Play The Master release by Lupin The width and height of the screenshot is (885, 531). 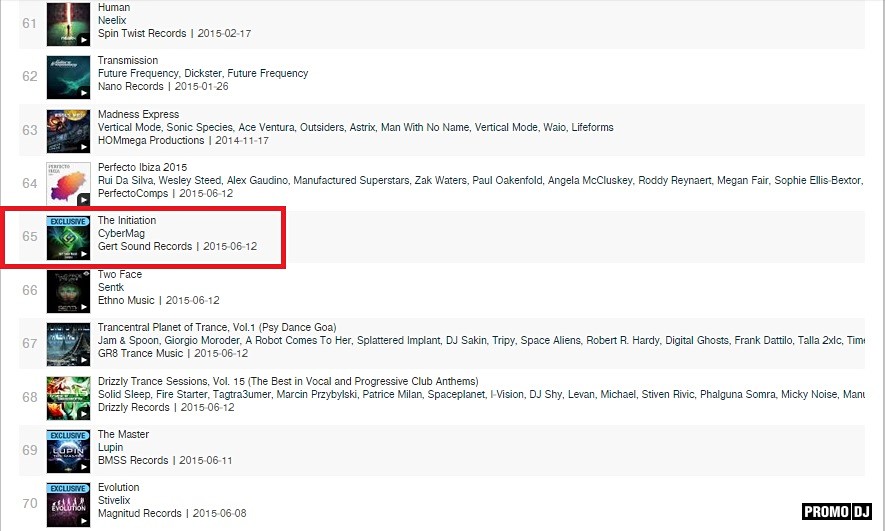(x=84, y=467)
